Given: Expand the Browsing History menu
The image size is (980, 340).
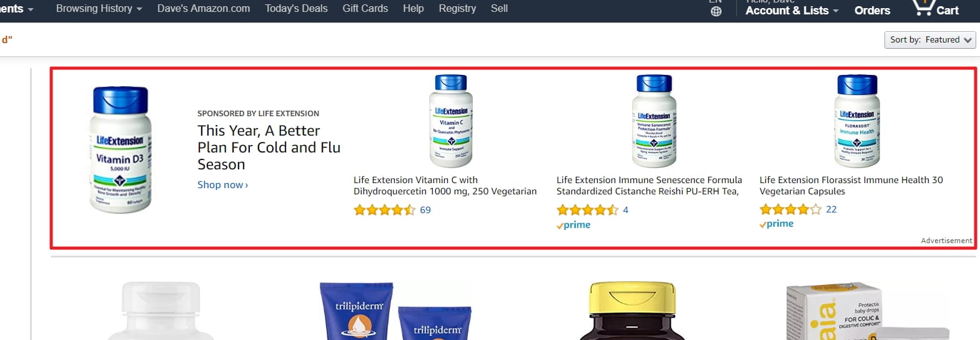Looking at the screenshot, I should coord(99,9).
